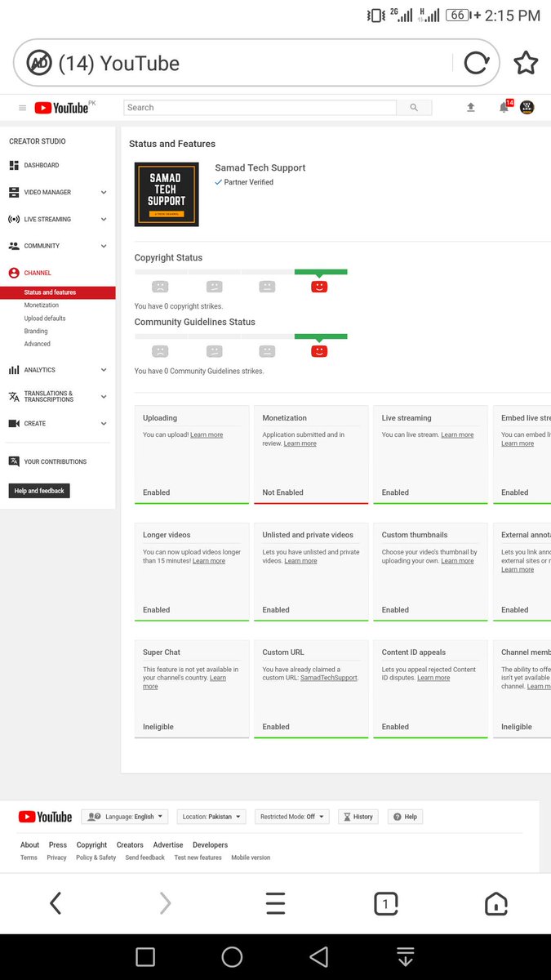Click the Creator Studio heading
This screenshot has width=551, height=980.
point(38,141)
